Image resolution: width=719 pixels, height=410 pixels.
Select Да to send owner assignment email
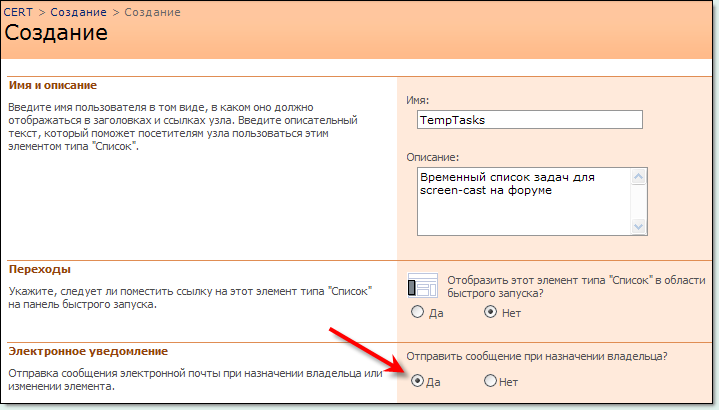click(x=417, y=381)
